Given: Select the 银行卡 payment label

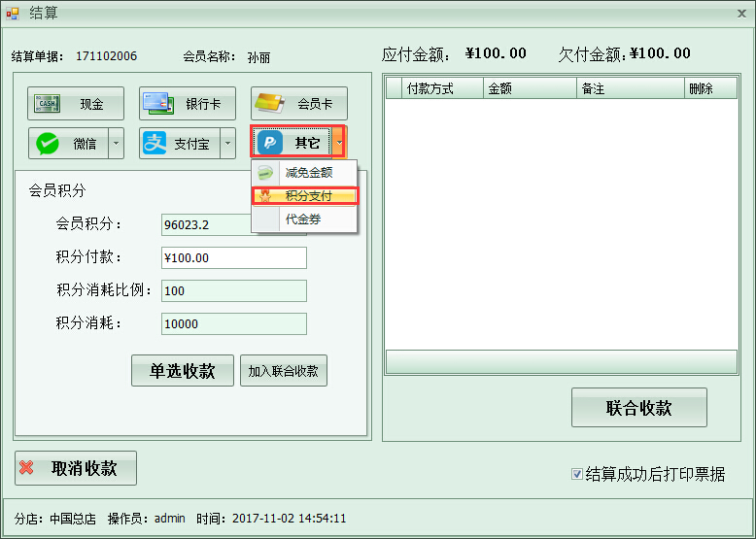Looking at the screenshot, I should click(x=203, y=104).
